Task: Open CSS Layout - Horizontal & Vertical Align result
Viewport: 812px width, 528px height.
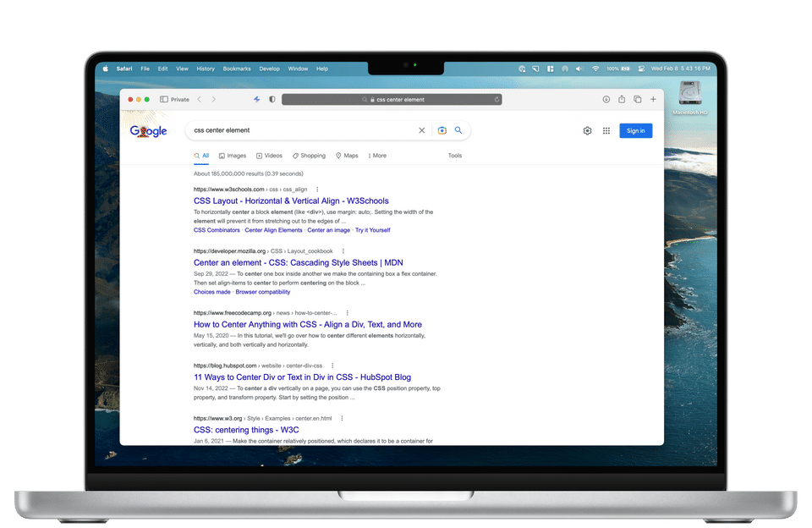Action: tap(291, 201)
